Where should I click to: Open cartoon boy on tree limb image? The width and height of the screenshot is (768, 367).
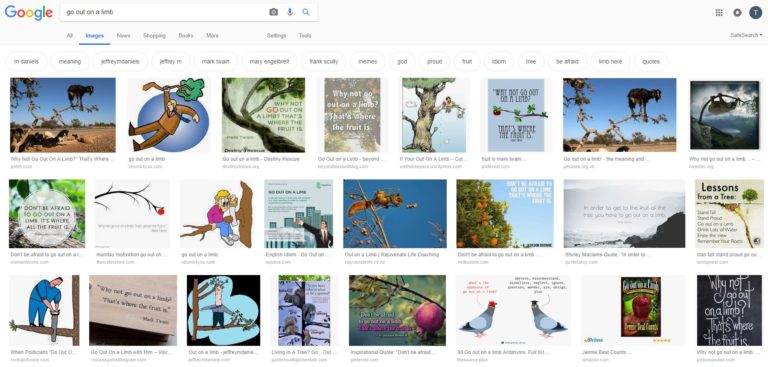pos(217,214)
